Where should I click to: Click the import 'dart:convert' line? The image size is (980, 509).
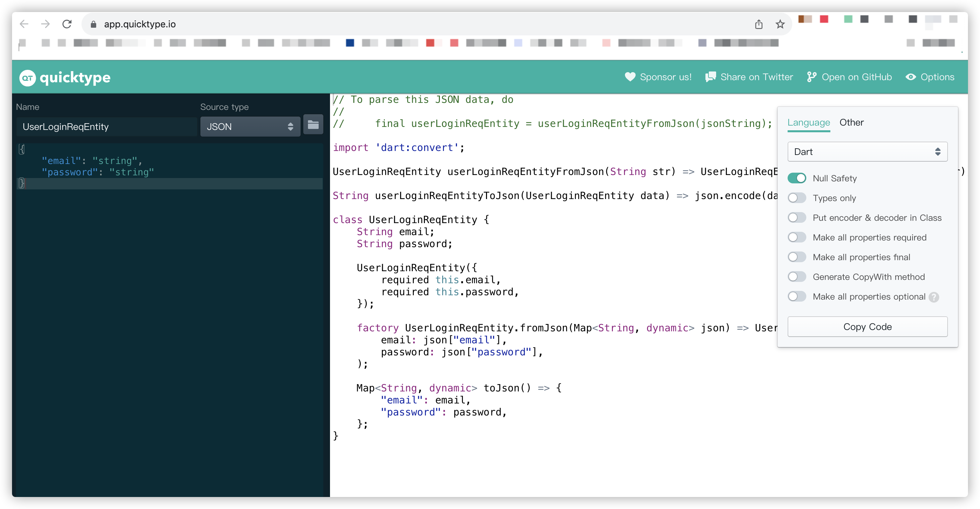pyautogui.click(x=399, y=148)
